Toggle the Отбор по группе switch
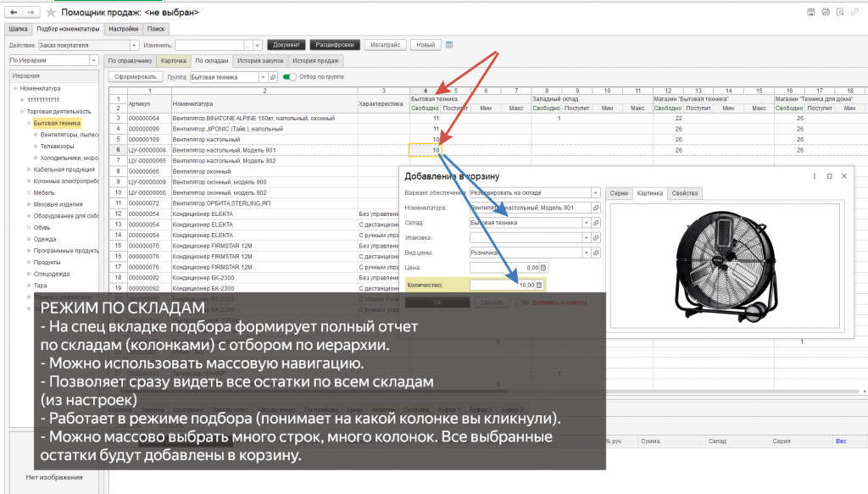Image resolution: width=868 pixels, height=494 pixels. click(x=290, y=77)
